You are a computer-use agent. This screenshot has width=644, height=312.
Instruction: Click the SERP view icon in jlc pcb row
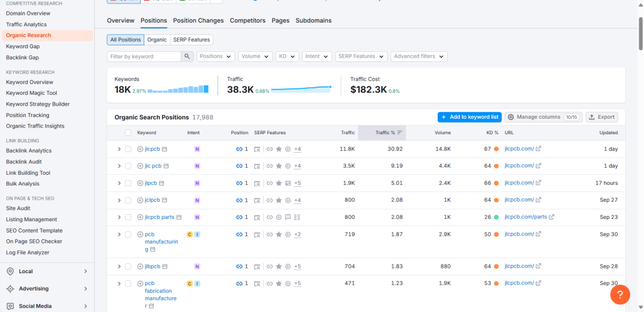pos(256,166)
